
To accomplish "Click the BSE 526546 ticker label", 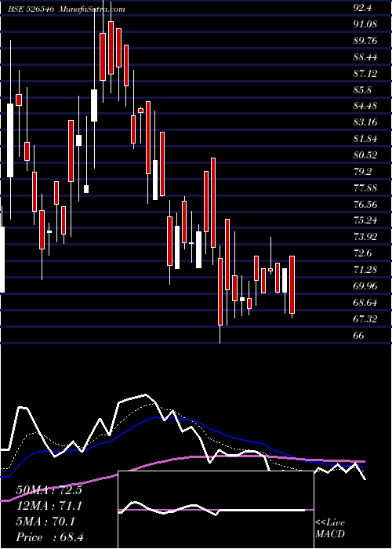I will 31,9.
